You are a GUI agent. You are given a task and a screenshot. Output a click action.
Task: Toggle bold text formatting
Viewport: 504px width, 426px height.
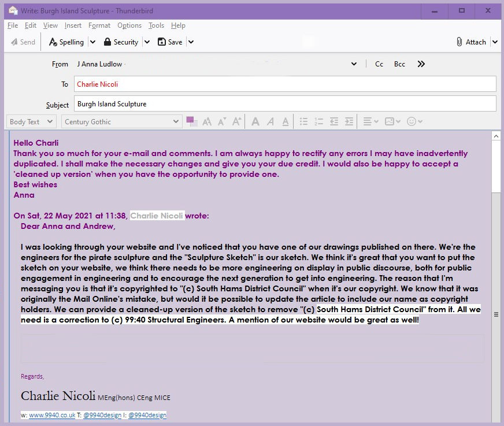tap(255, 121)
